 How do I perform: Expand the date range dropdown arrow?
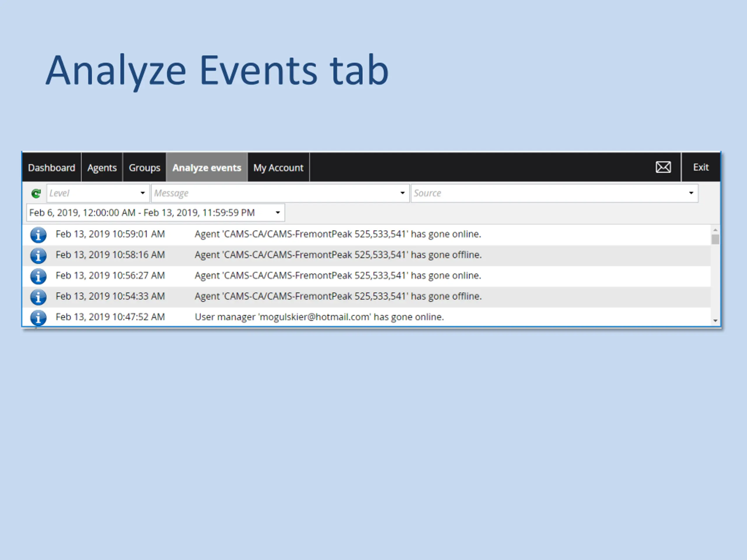tap(277, 213)
